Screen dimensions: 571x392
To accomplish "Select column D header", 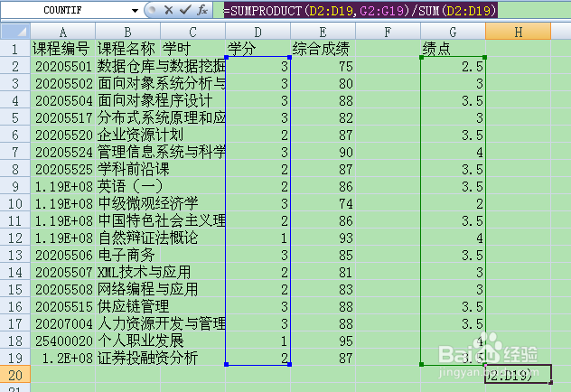I will coord(257,32).
